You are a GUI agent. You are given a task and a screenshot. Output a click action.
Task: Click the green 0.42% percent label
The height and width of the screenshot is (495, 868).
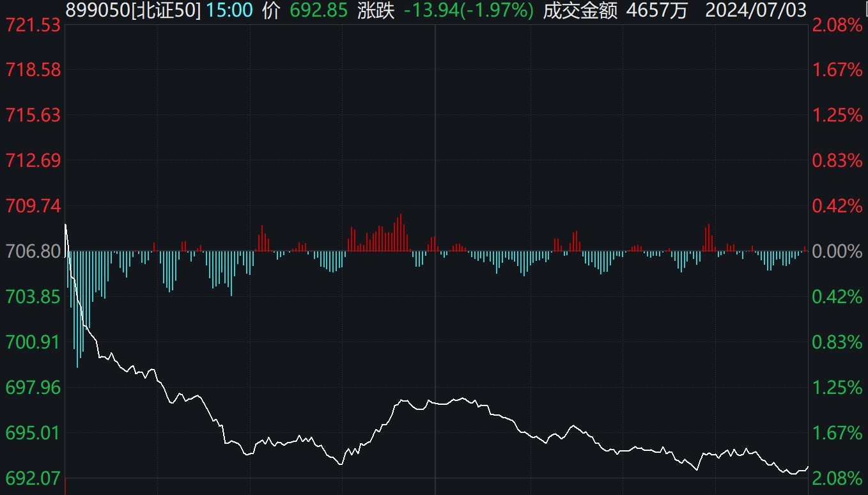click(x=837, y=297)
